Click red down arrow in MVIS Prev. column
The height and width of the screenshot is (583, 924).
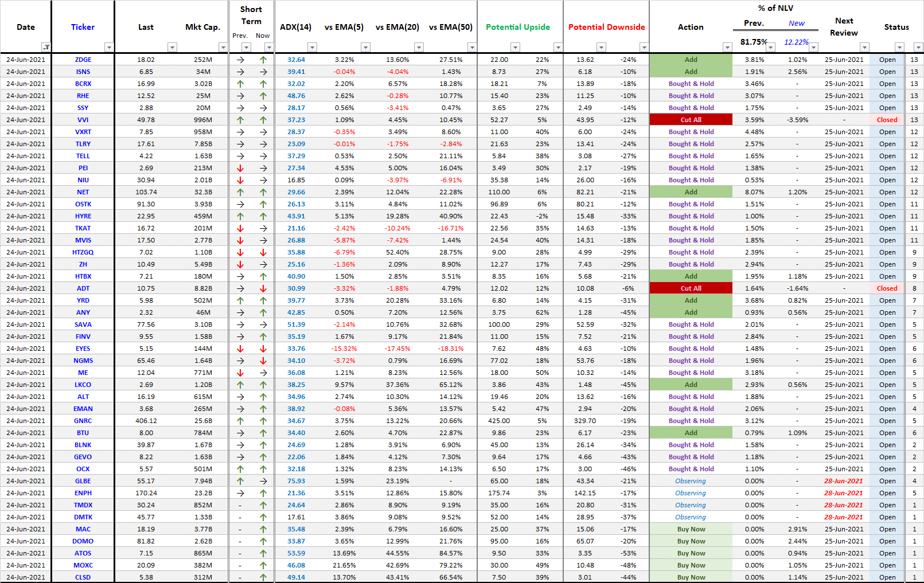pos(240,240)
